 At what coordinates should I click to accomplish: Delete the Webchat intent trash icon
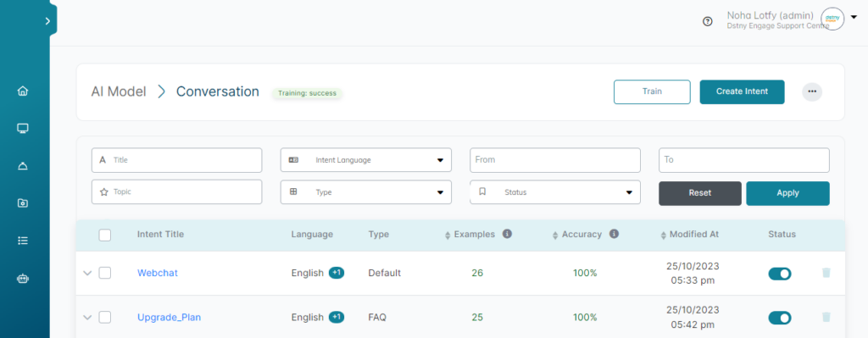pos(826,273)
